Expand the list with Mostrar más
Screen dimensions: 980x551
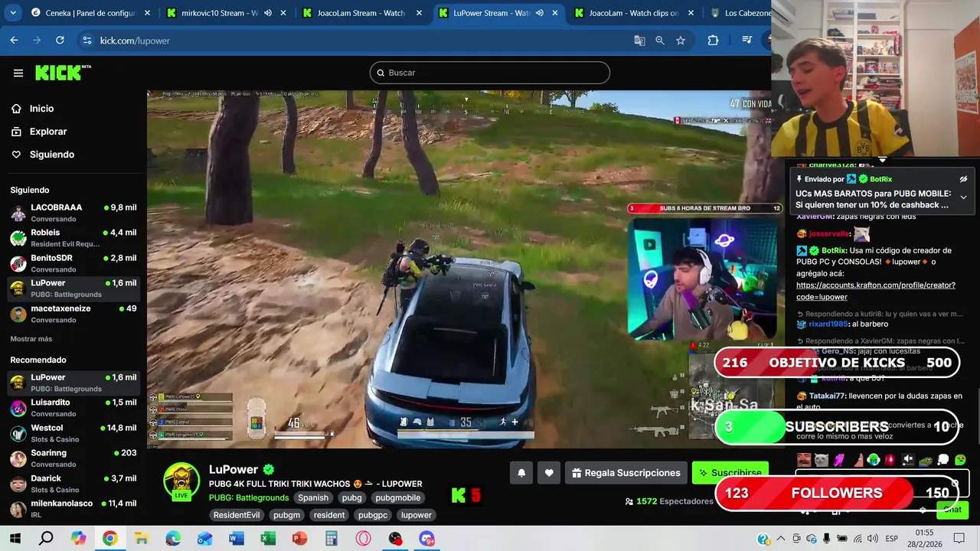tap(31, 339)
